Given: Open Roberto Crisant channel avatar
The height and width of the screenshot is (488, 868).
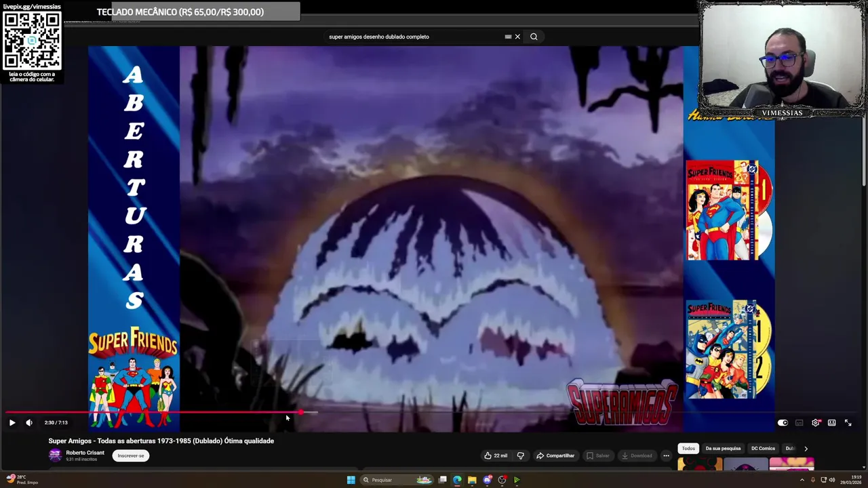Looking at the screenshot, I should click(55, 455).
